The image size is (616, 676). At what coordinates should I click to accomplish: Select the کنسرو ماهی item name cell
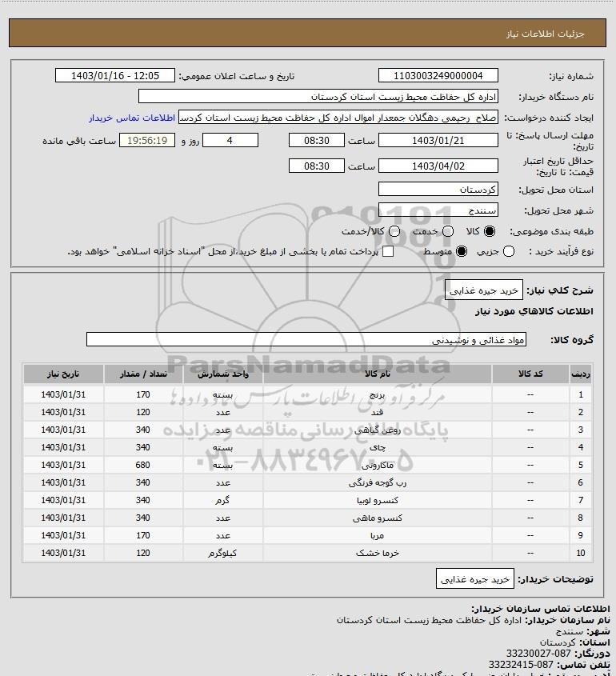(377, 518)
